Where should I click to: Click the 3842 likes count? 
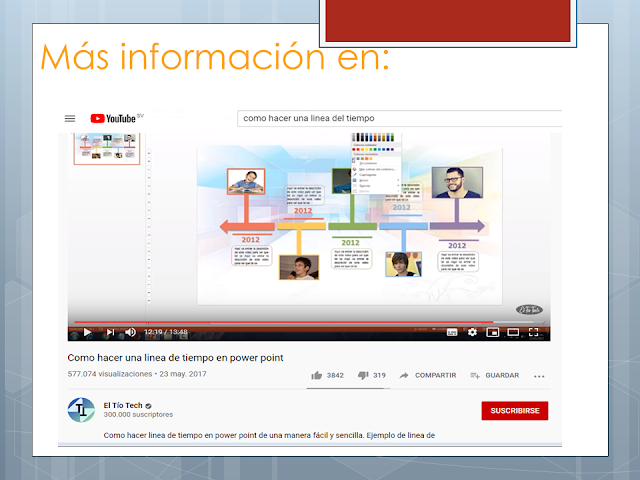tap(335, 376)
